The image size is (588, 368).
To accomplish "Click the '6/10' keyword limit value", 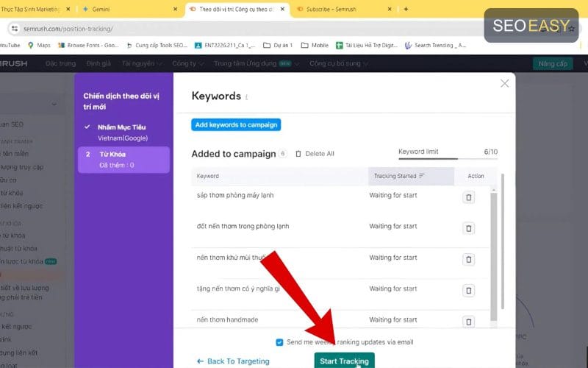I will click(490, 152).
